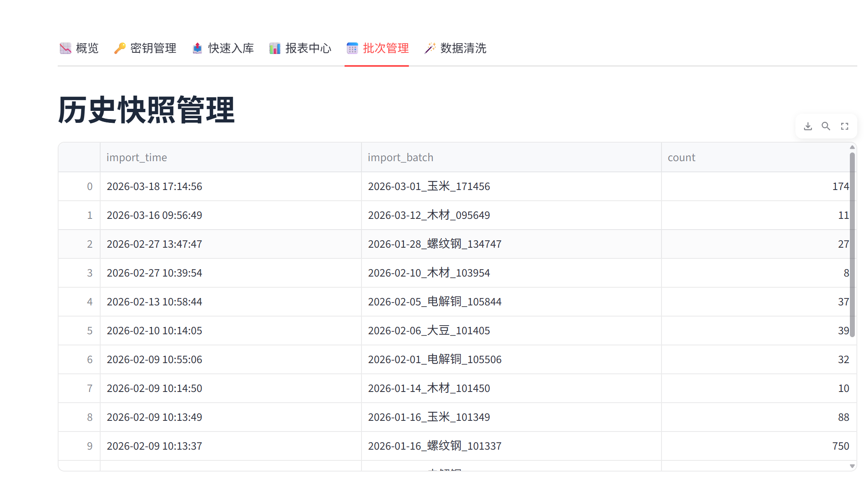Select cell 2026-02-09 10:14:50
868x488 pixels.
click(x=231, y=388)
